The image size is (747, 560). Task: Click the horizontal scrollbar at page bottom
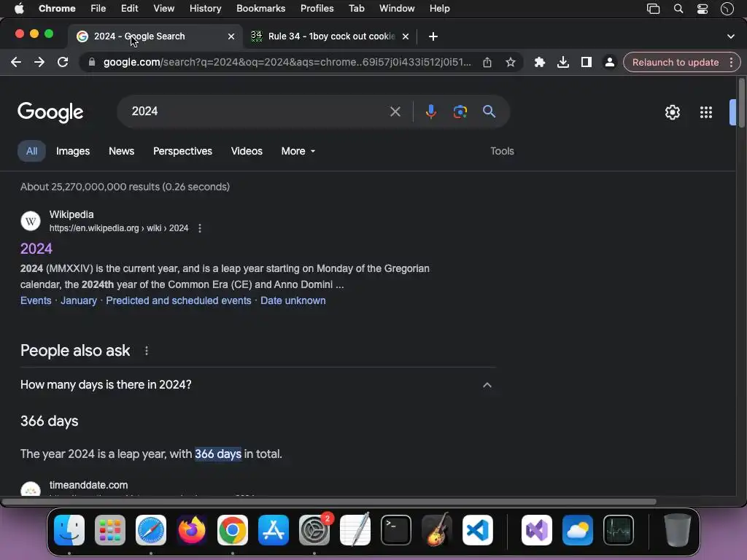click(x=329, y=502)
